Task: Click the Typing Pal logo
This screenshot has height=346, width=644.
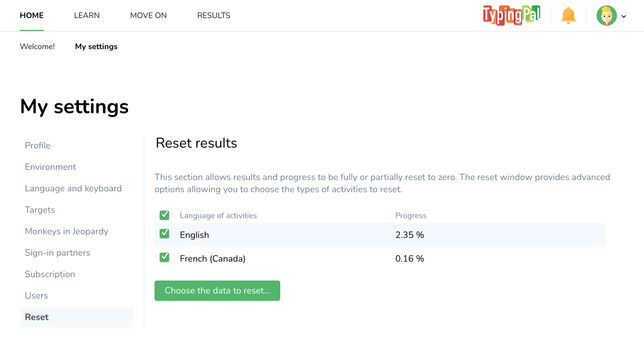Action: (x=511, y=15)
